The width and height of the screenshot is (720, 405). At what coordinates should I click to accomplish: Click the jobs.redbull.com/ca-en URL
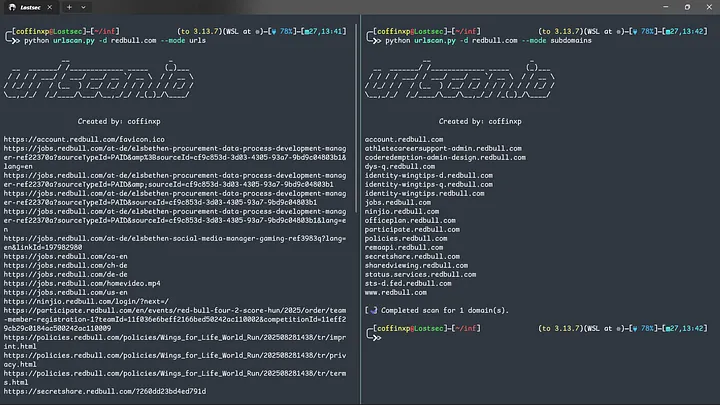[66, 256]
